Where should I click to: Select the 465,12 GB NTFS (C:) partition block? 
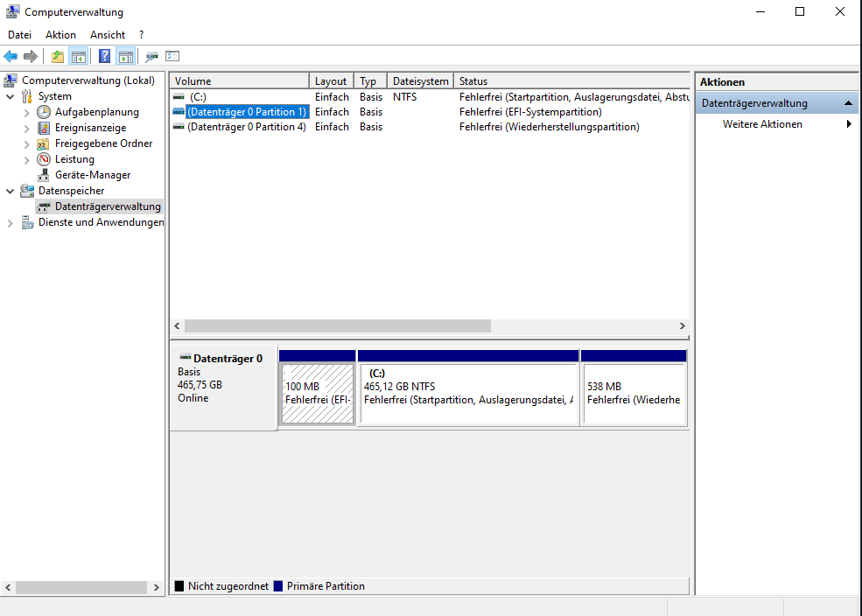pyautogui.click(x=468, y=388)
